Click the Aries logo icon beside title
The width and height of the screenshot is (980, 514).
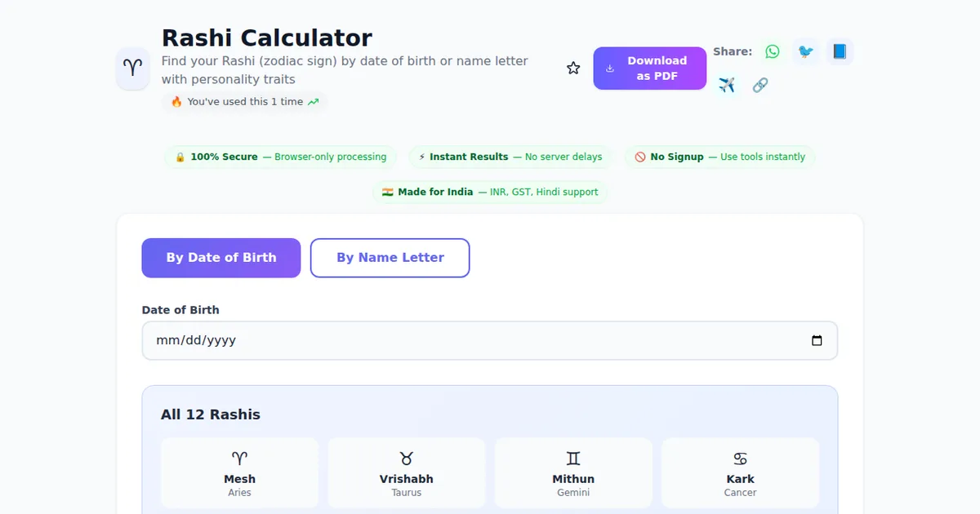click(132, 69)
